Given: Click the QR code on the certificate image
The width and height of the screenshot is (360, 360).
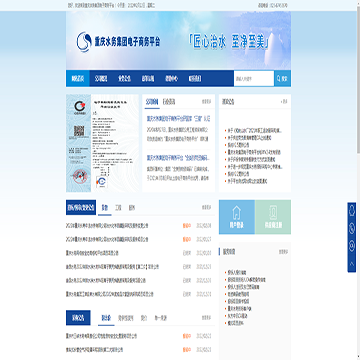Looking at the screenshot, I should [x=79, y=131].
